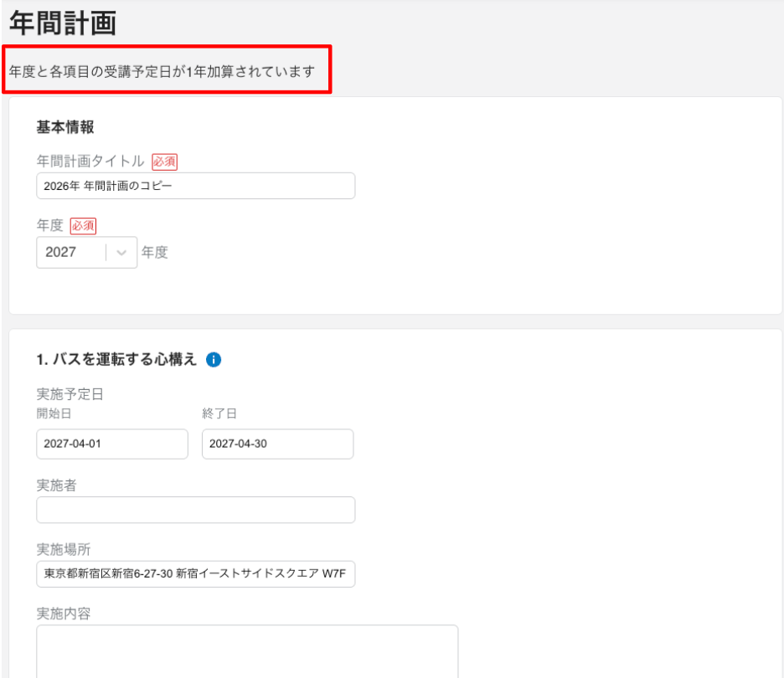Click the info icon beside バスを運転する心構え

213,360
